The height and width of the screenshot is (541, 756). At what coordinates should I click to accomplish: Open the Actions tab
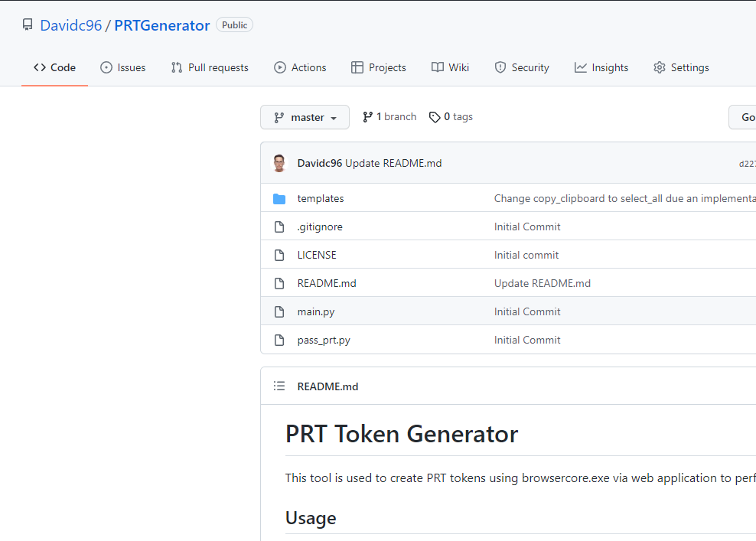300,67
